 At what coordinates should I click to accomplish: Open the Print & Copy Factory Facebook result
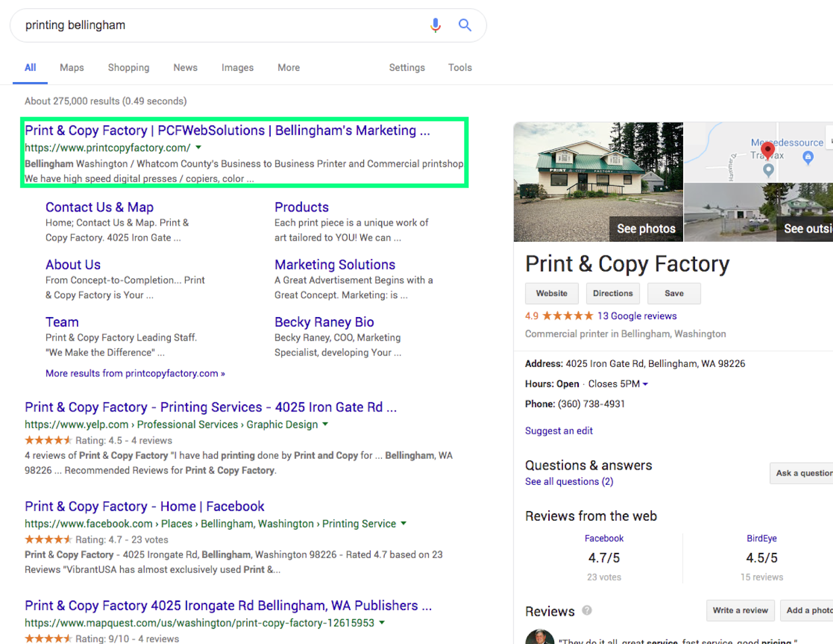coord(145,507)
